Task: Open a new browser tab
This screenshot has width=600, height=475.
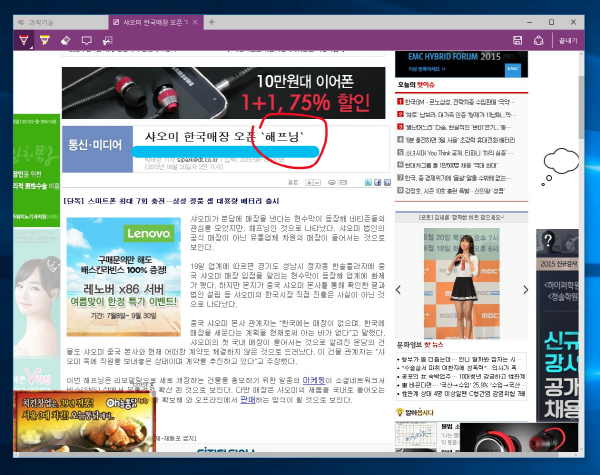Action: point(212,22)
